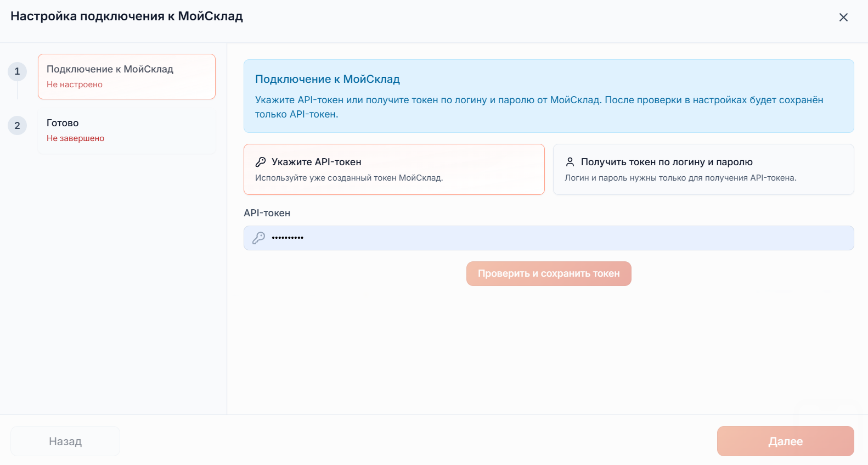Open step 2 Готово
Image resolution: width=868 pixels, height=465 pixels.
(127, 131)
